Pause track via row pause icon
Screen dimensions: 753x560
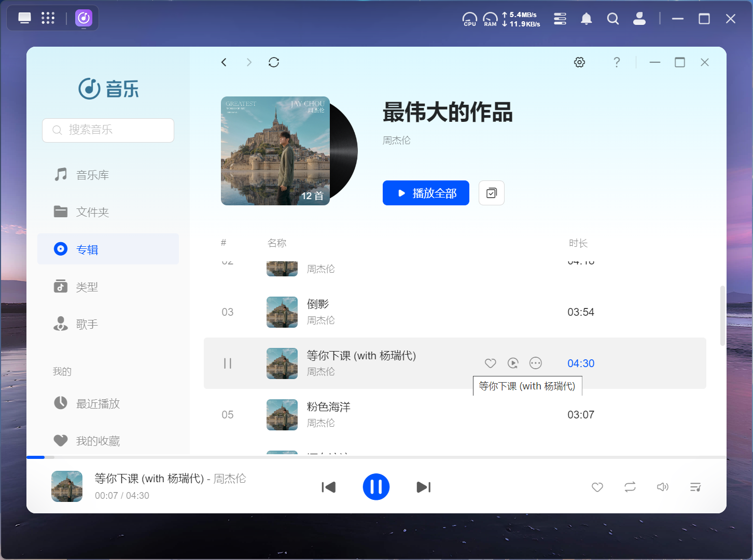228,363
